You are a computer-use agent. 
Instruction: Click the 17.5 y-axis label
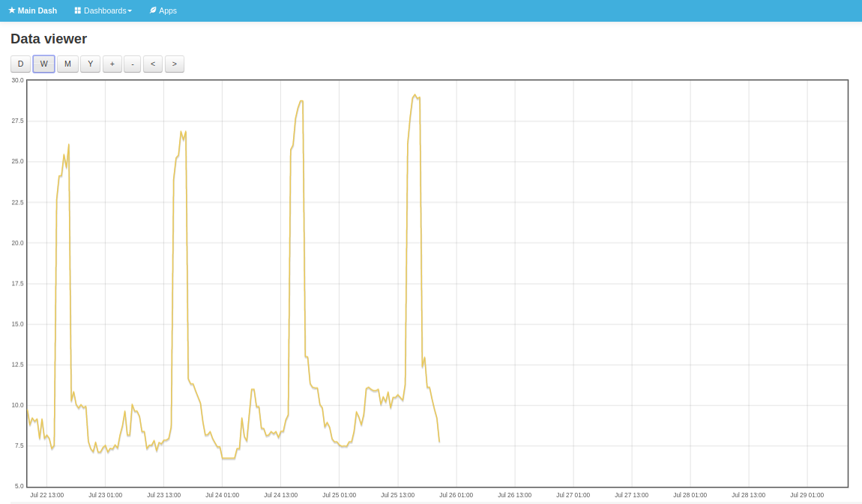(17, 283)
